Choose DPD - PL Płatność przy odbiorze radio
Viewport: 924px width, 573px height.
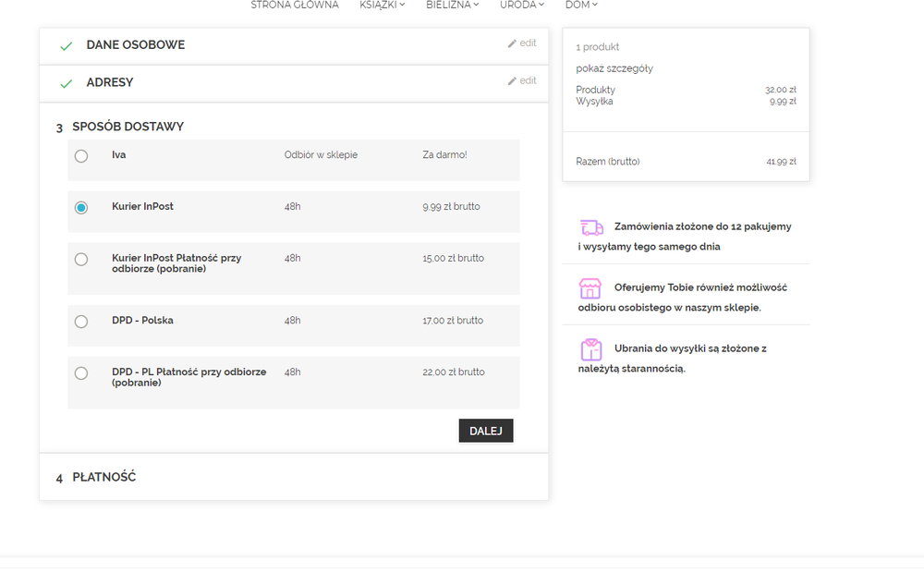(x=81, y=373)
